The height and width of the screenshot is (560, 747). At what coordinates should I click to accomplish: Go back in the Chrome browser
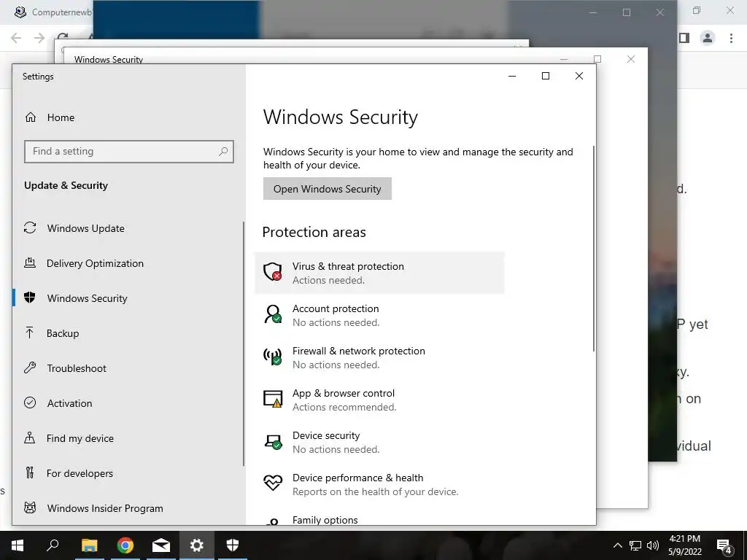(16, 38)
